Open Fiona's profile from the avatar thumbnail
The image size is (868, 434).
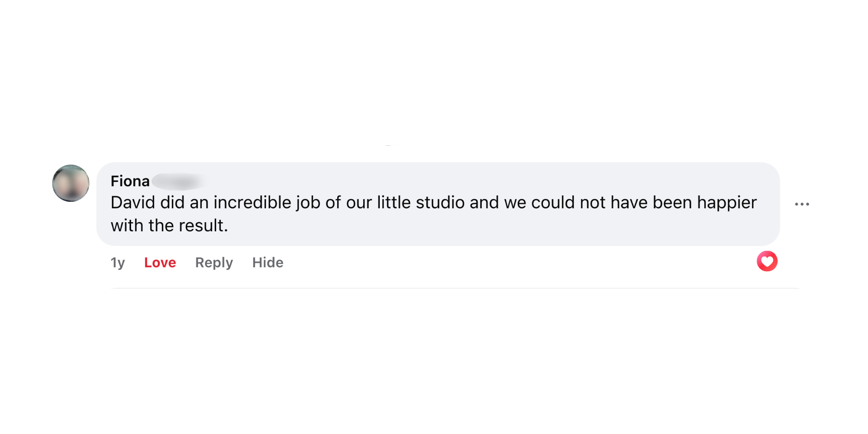point(71,183)
